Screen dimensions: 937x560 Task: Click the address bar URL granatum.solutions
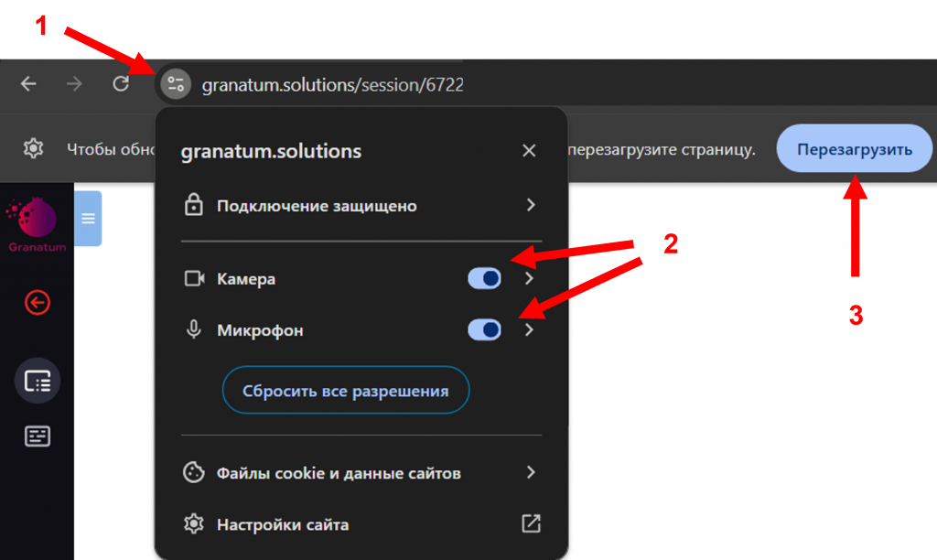click(x=332, y=85)
